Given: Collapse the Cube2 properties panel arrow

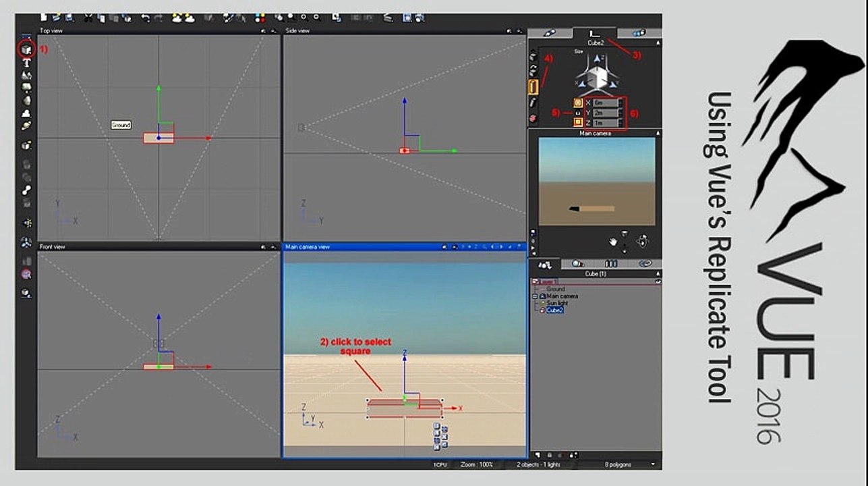Looking at the screenshot, I should point(658,43).
